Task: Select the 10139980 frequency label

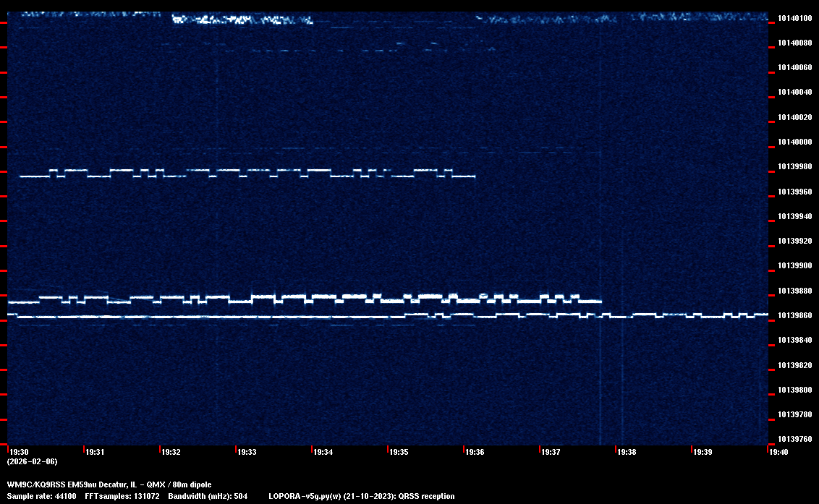Action: [794, 167]
